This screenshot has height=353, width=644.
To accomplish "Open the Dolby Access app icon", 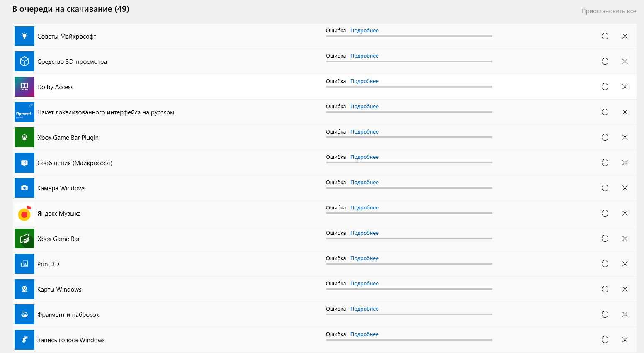I will coord(24,87).
